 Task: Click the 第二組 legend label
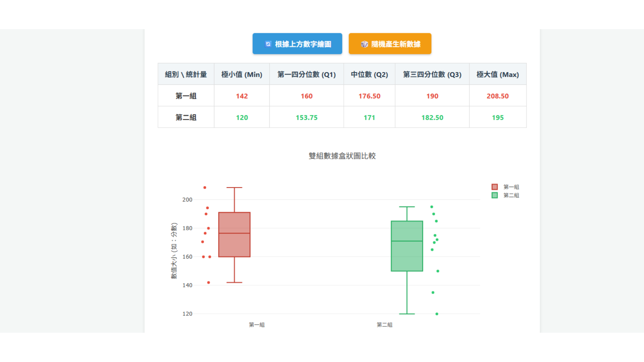pyautogui.click(x=511, y=195)
